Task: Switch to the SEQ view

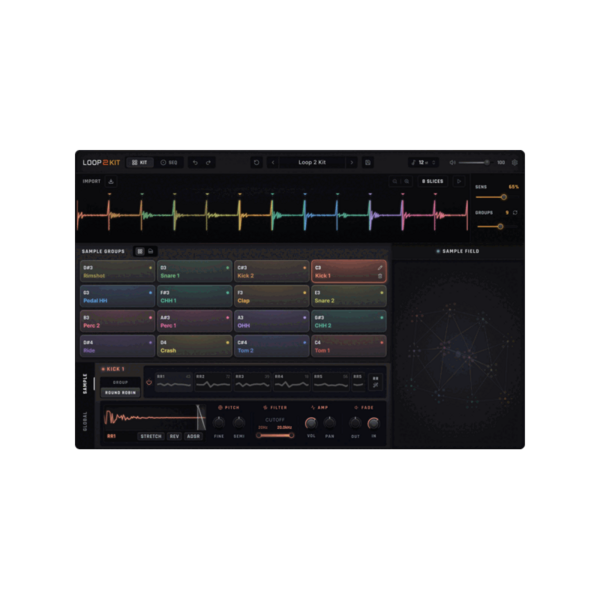Action: [x=169, y=163]
